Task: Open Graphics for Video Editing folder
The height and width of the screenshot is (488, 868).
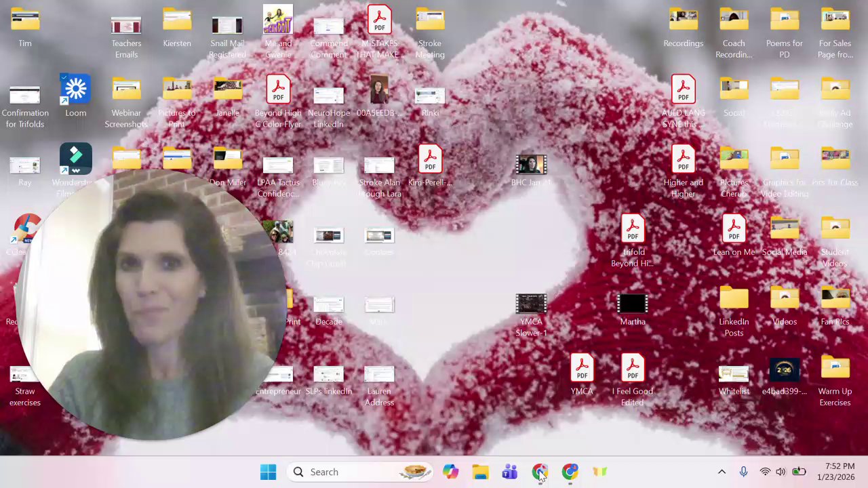Action: (785, 171)
